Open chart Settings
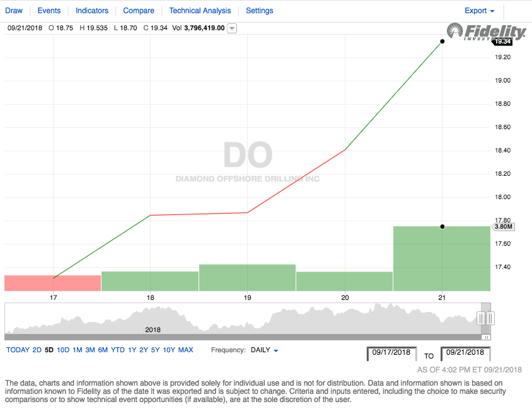Viewport: 532px width, 409px height. [260, 11]
